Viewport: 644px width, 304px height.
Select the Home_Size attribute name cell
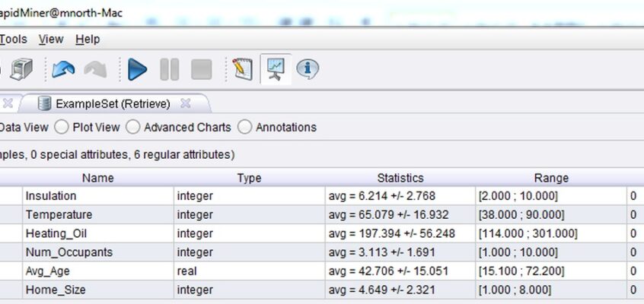pyautogui.click(x=97, y=290)
